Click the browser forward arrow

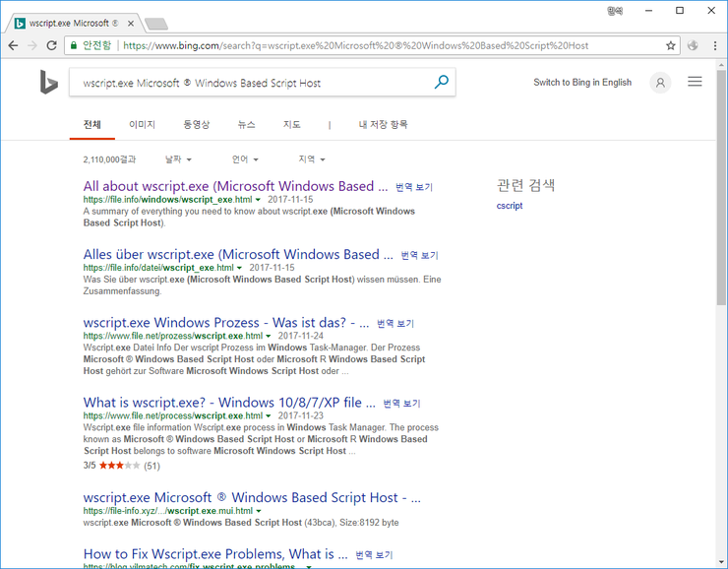pyautogui.click(x=32, y=45)
